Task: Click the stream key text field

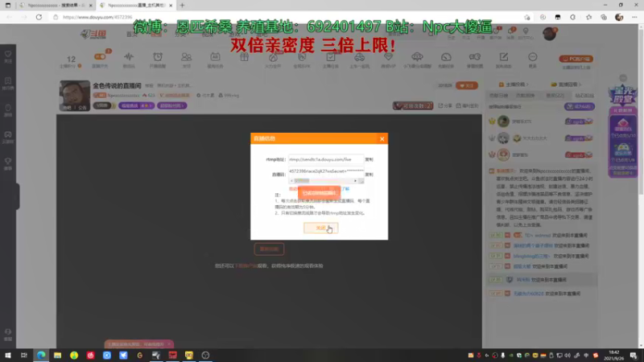Action: (326, 171)
